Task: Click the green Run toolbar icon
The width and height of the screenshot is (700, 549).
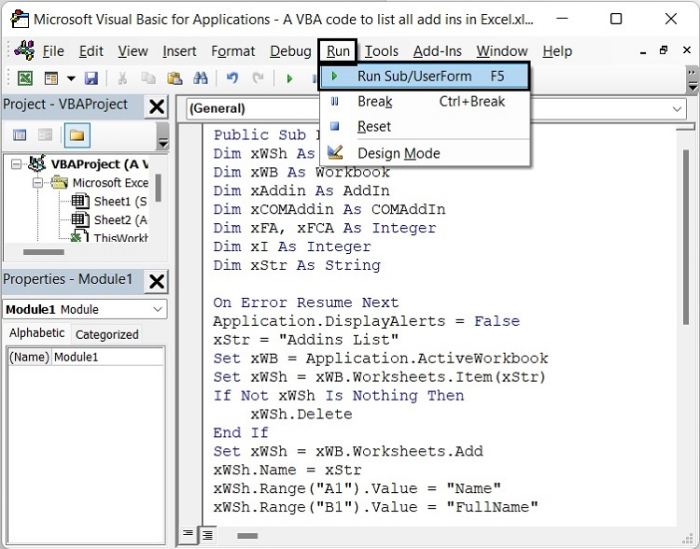Action: pos(289,79)
